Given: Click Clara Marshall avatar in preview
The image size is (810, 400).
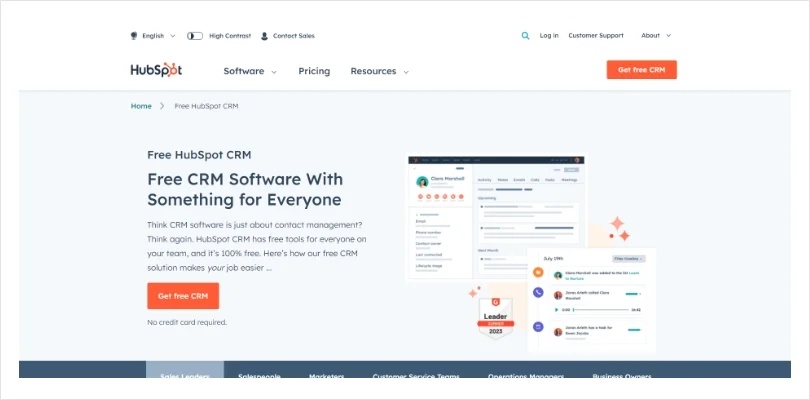Looking at the screenshot, I should pyautogui.click(x=423, y=182).
